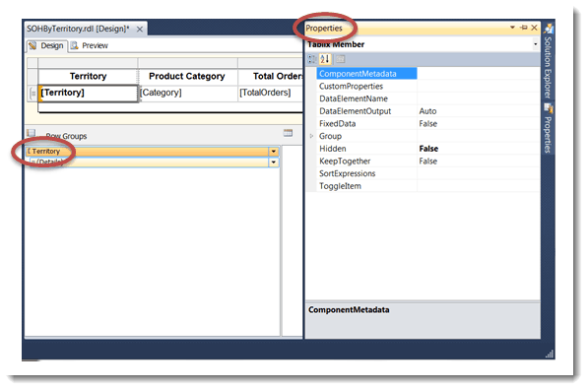
Task: Select the Territory header cell
Action: pos(88,77)
